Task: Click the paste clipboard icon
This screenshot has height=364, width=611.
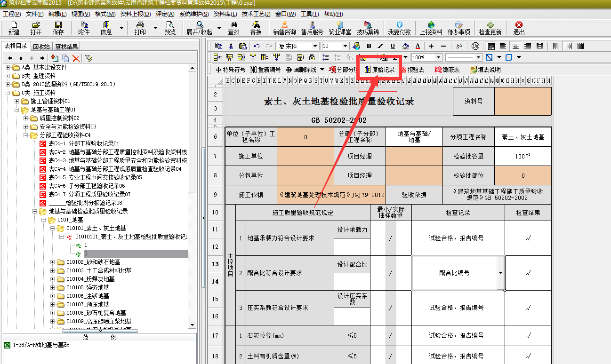Action: coord(242,46)
